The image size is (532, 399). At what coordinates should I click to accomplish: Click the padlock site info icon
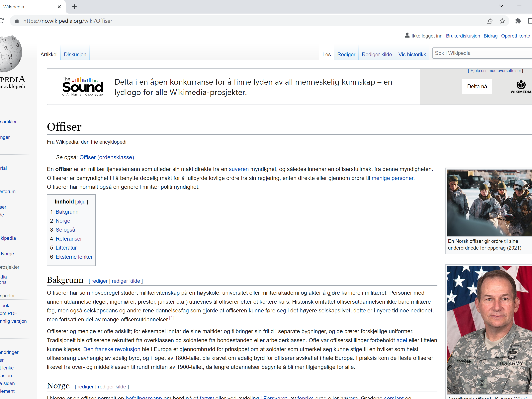(17, 21)
